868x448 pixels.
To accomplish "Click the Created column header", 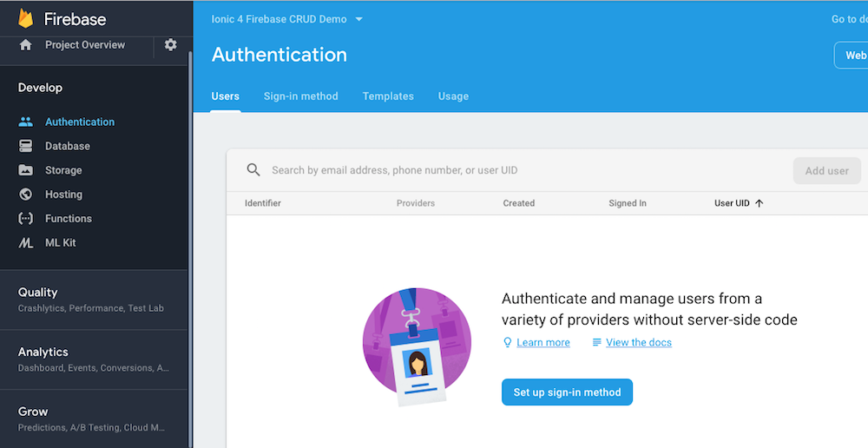I will click(519, 203).
